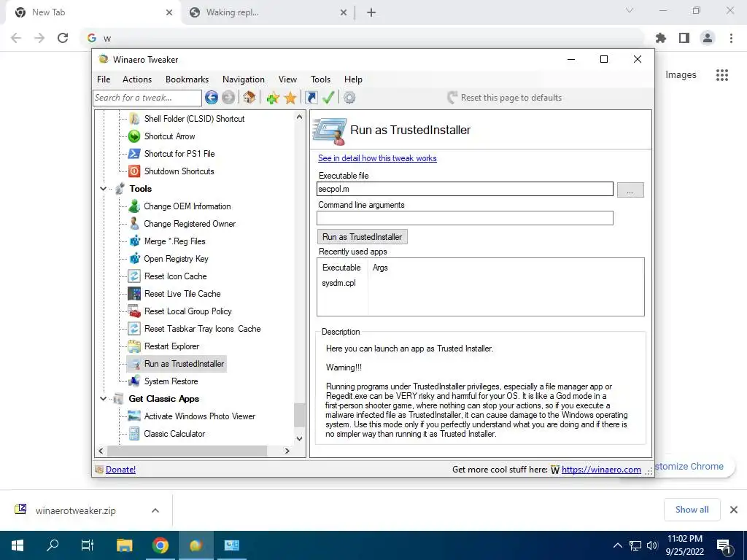Click the Change Registered Owner icon
Screen dimensions: 747x560
point(134,223)
